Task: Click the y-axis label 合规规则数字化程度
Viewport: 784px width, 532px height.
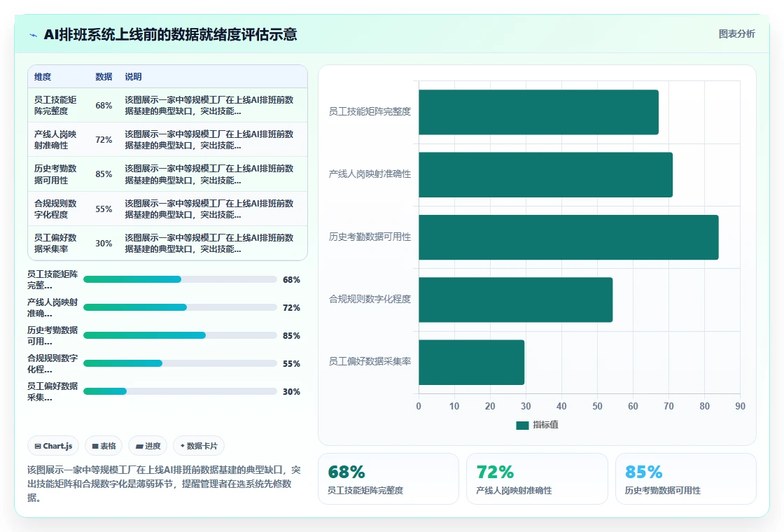Action: (370, 299)
